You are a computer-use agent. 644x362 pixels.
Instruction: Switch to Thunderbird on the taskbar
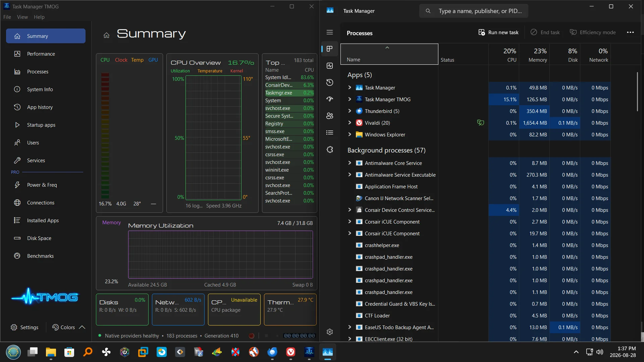[272, 352]
